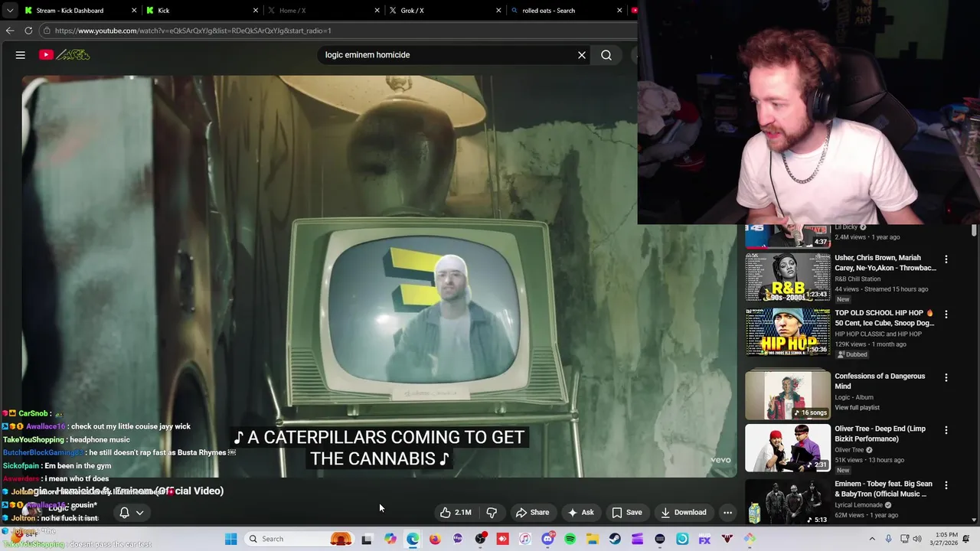
Task: Open options for Oliver Tree Deep End
Action: pos(946,430)
